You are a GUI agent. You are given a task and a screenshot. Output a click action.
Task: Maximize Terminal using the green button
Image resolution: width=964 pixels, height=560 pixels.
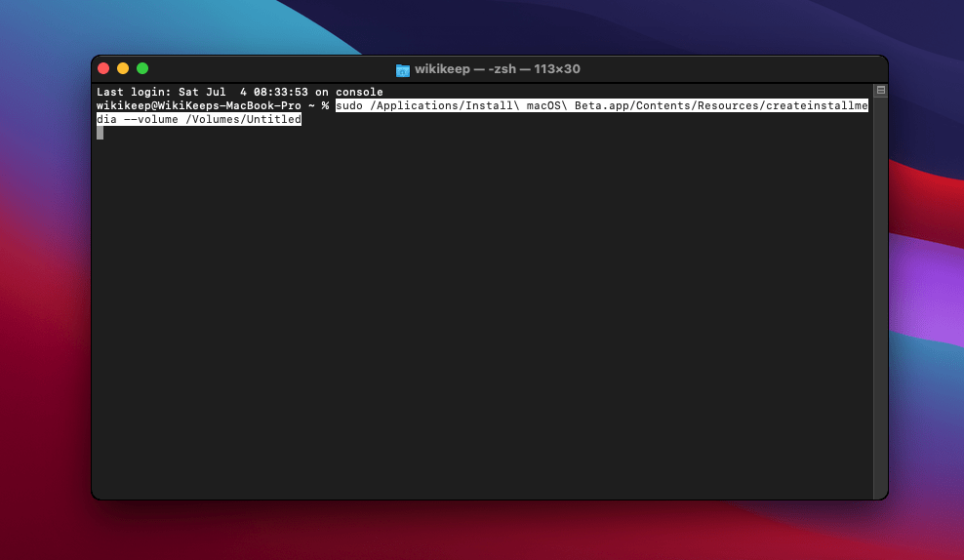[142, 68]
